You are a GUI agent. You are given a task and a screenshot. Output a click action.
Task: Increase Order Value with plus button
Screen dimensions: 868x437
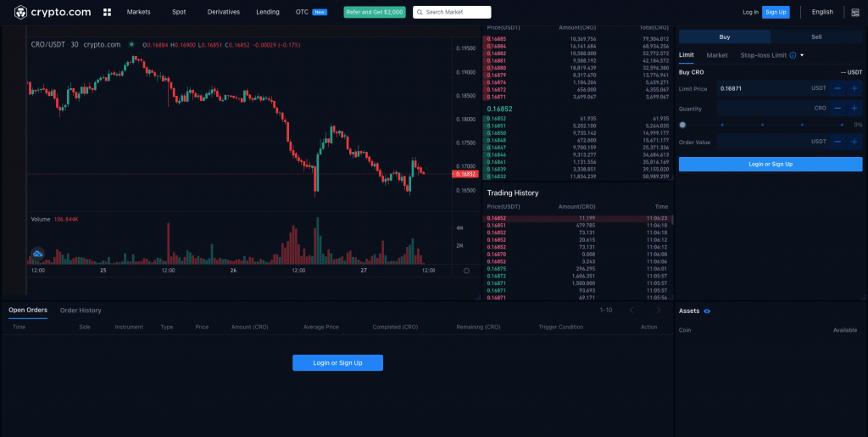coord(854,142)
